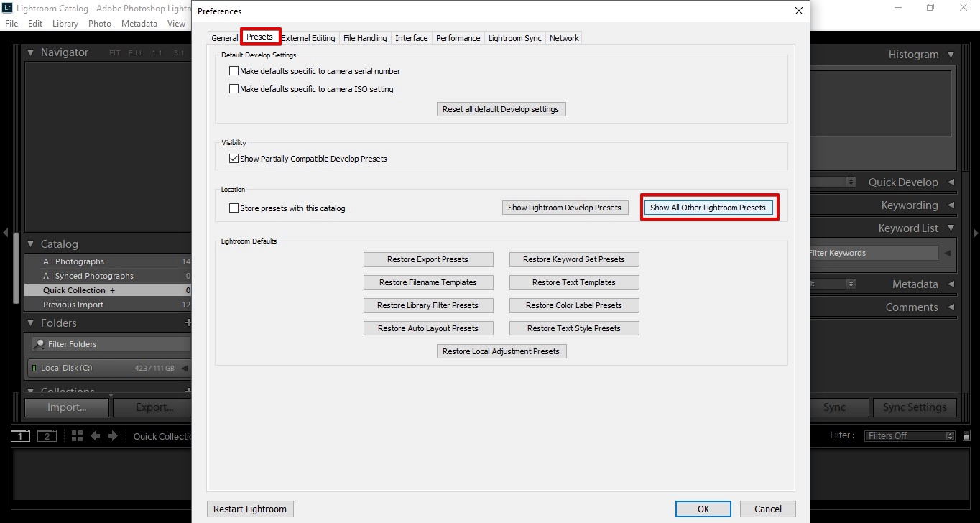Enable 'Make defaults specific to camera serial number'
Screen dimensions: 980x523
pos(234,71)
